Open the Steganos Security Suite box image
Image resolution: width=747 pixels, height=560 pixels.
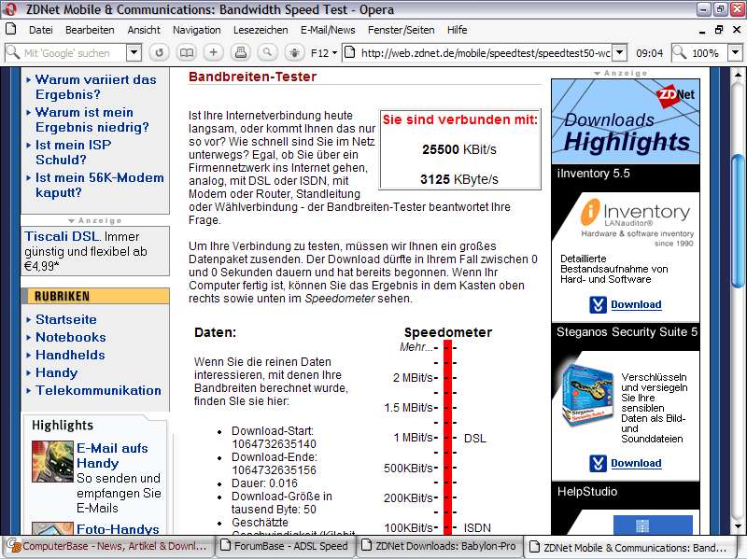point(587,393)
